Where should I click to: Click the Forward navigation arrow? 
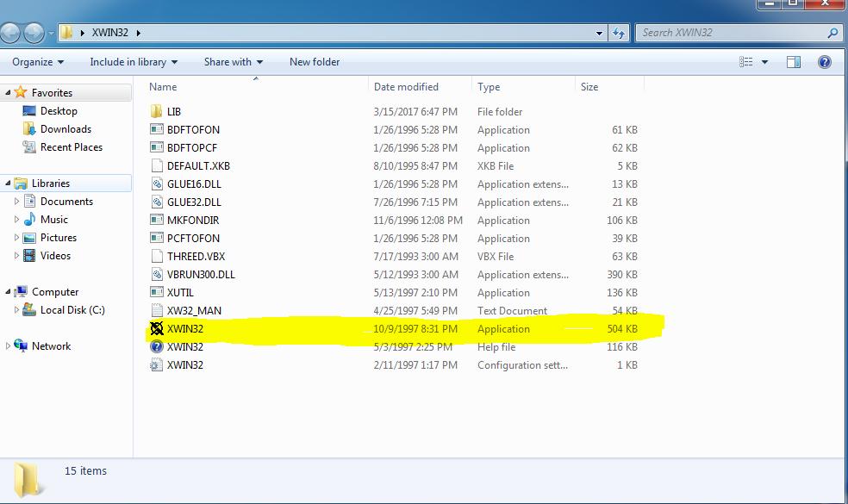point(34,33)
